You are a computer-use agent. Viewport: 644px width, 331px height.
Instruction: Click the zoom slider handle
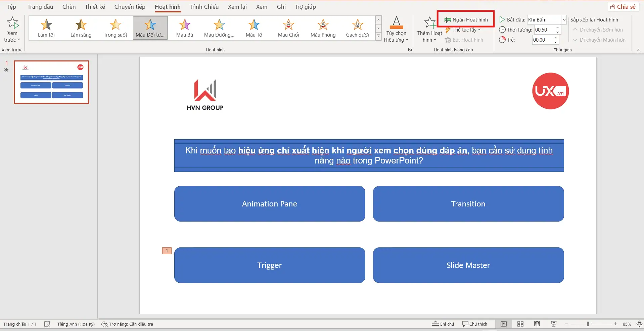click(x=588, y=324)
